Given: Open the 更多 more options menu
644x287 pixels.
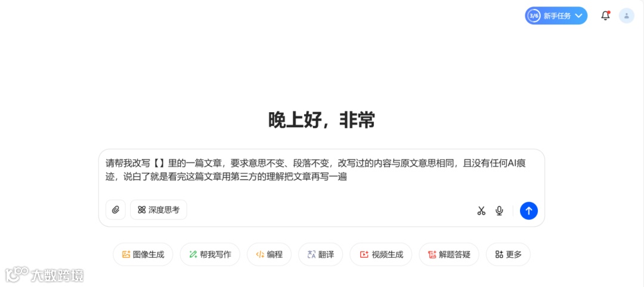Looking at the screenshot, I should (508, 255).
